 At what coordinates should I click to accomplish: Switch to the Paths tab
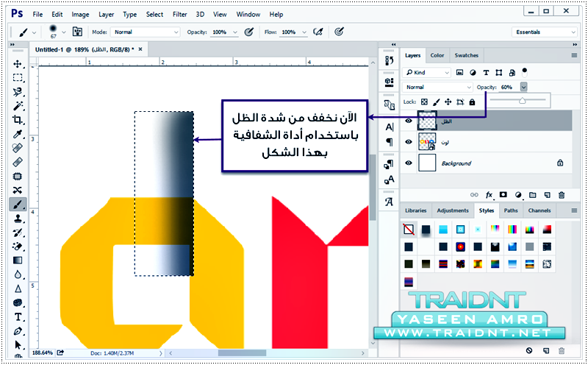[510, 210]
